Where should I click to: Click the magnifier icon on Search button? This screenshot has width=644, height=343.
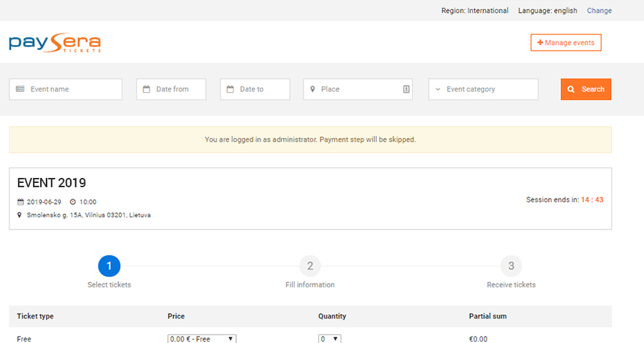pyautogui.click(x=571, y=89)
